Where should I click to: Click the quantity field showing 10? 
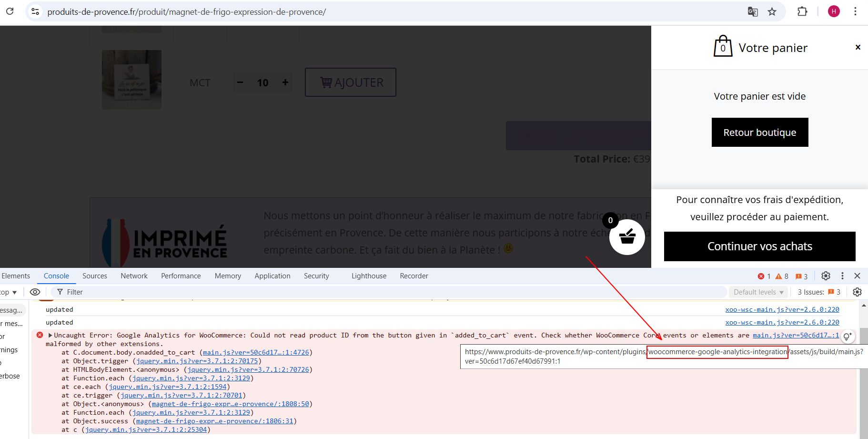[263, 83]
